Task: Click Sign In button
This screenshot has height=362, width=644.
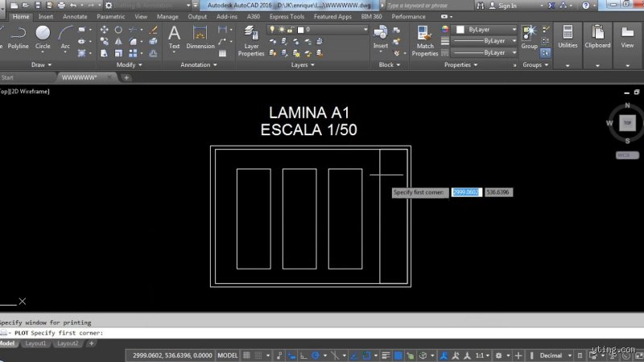Action: [502, 6]
